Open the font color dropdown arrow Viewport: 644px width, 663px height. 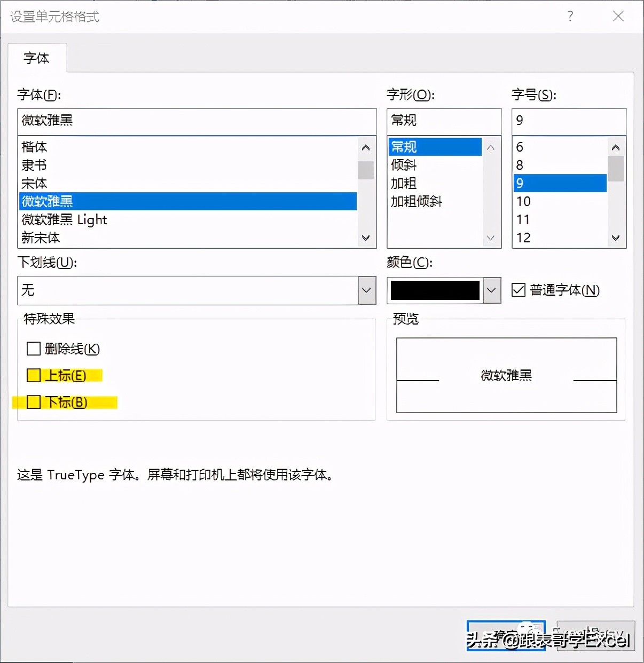point(491,290)
